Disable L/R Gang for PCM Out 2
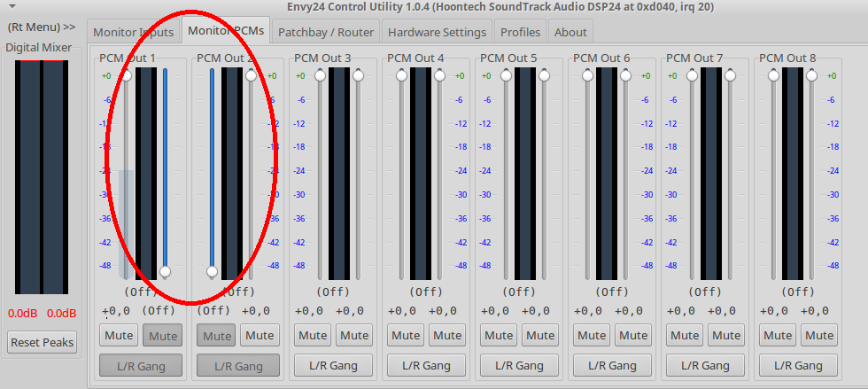The width and height of the screenshot is (868, 389). click(x=238, y=366)
